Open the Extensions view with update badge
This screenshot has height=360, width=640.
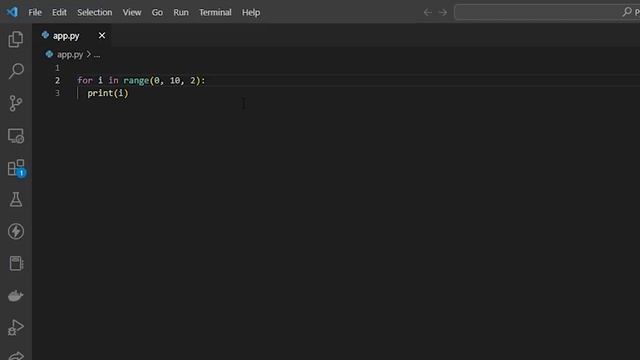click(x=16, y=168)
